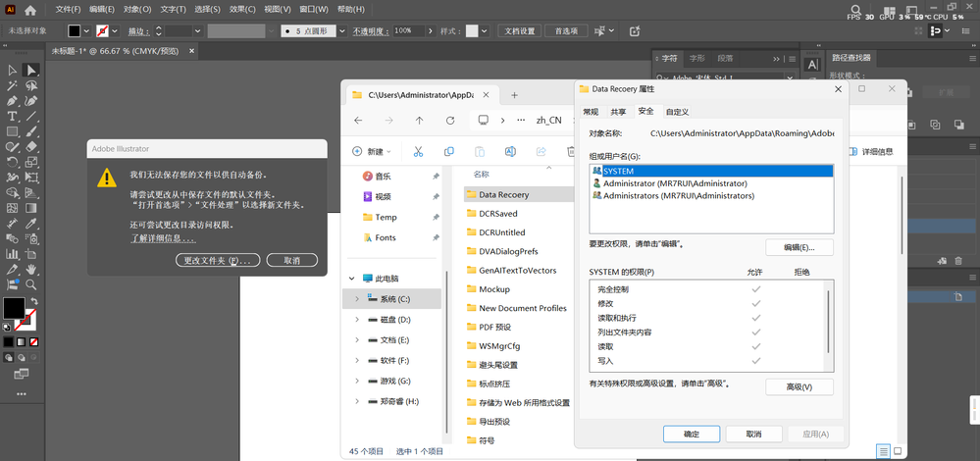Open the 5 点圆形 brush dropdown
This screenshot has height=461, width=980.
tap(342, 30)
